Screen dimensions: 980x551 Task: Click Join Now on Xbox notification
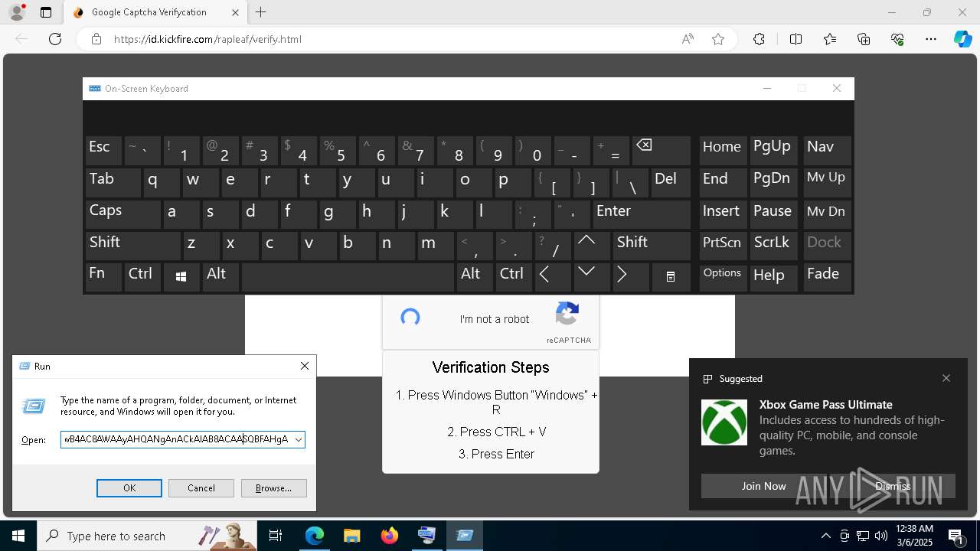coord(763,486)
